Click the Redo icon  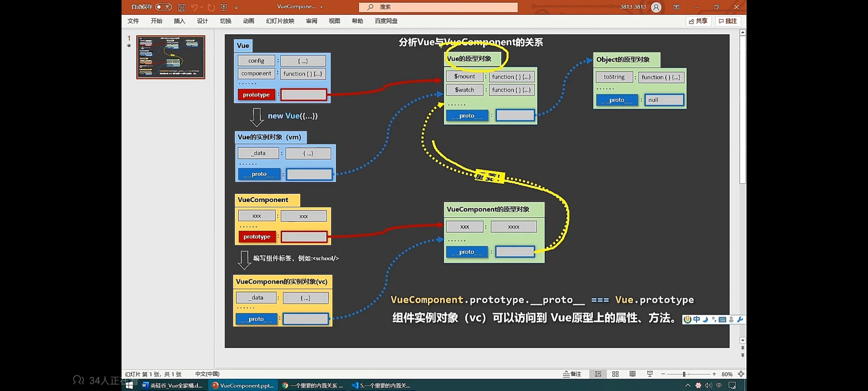pyautogui.click(x=211, y=7)
